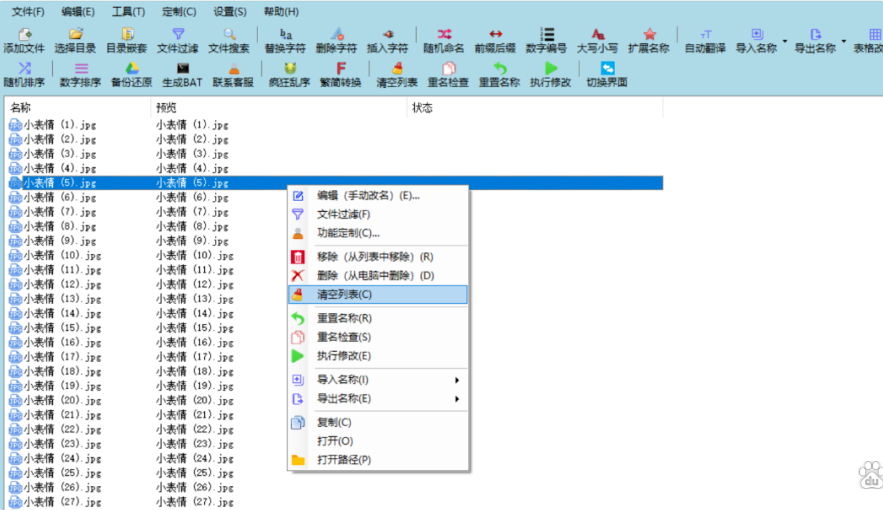Open the 定制(C) menu

179,11
